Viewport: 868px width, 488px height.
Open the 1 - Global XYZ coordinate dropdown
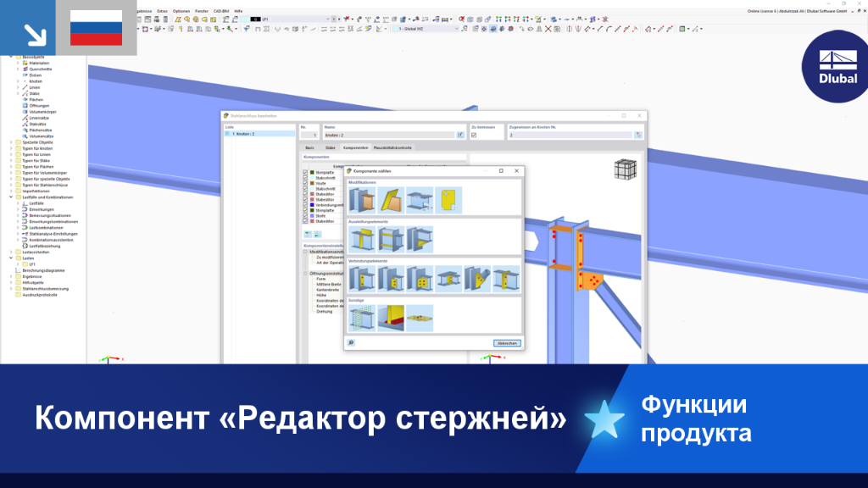point(457,29)
